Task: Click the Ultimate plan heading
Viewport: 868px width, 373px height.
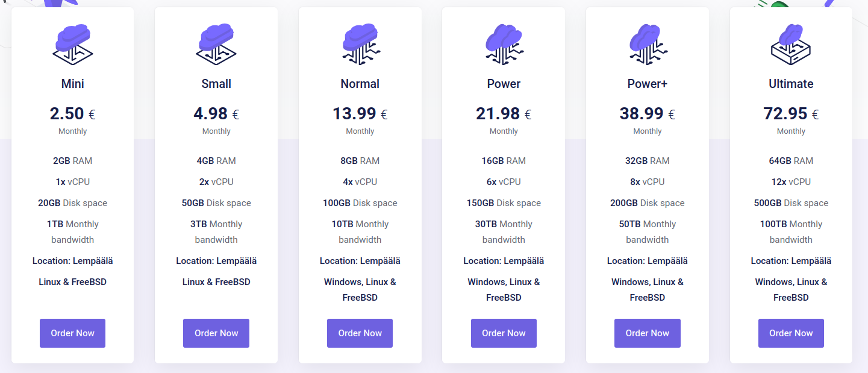Action: 791,84
